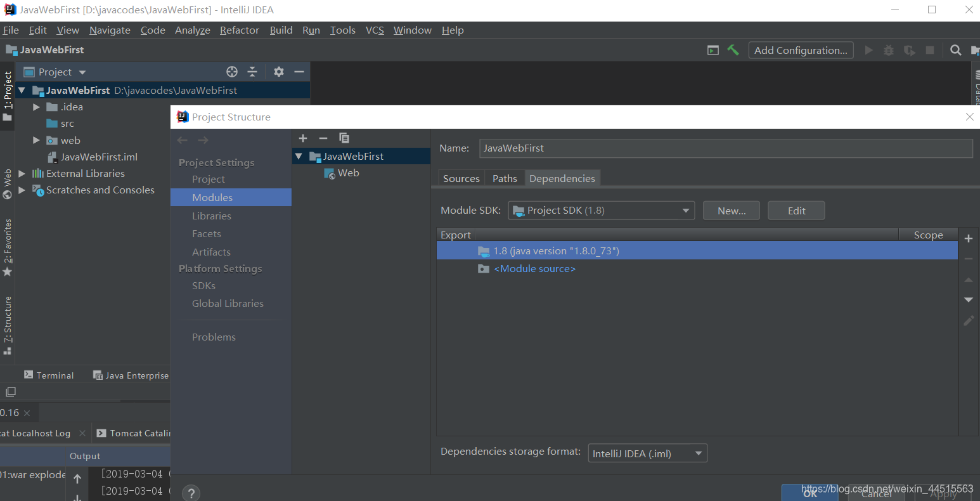Screen dimensions: 980x501
Task: Select Artifacts in settings list
Action: 211,252
